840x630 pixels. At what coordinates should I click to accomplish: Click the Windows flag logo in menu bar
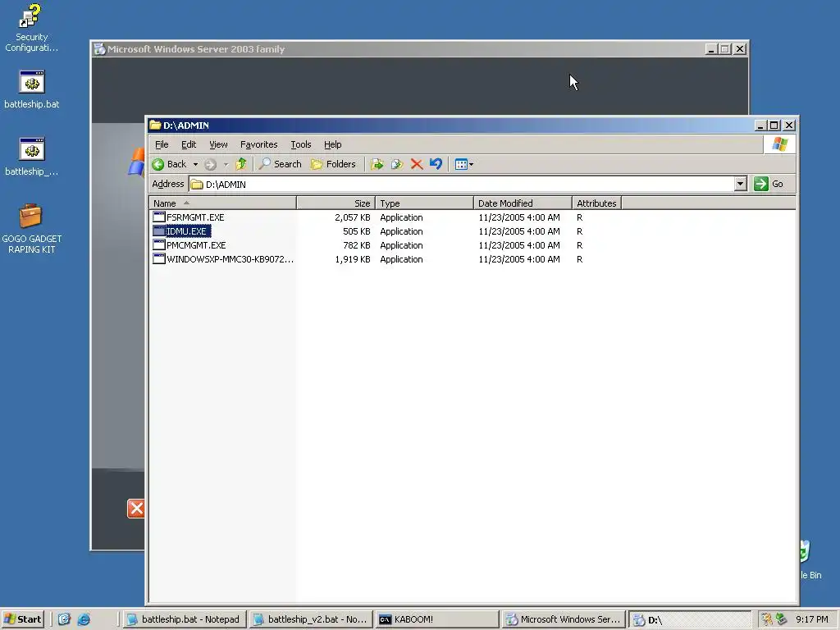(x=779, y=144)
